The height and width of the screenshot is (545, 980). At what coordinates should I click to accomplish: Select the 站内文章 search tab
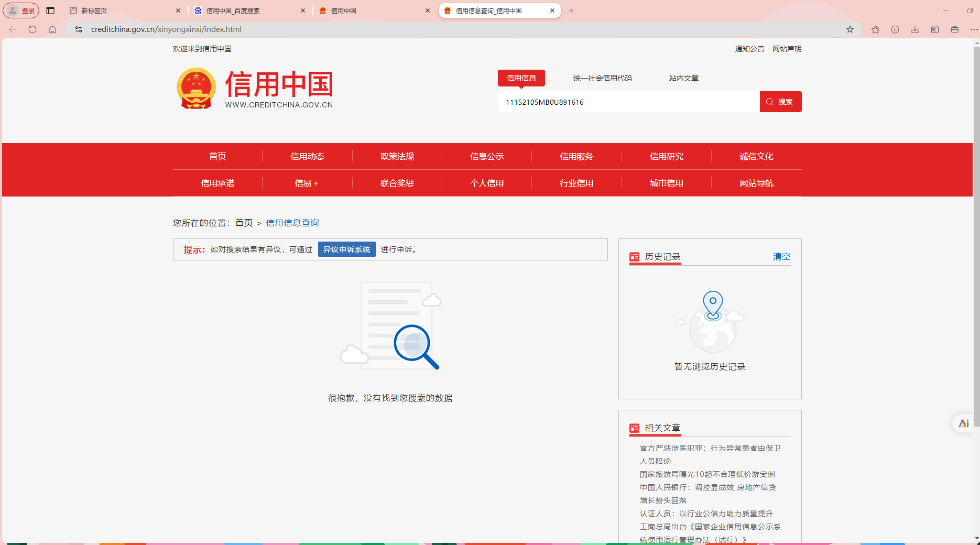[684, 78]
